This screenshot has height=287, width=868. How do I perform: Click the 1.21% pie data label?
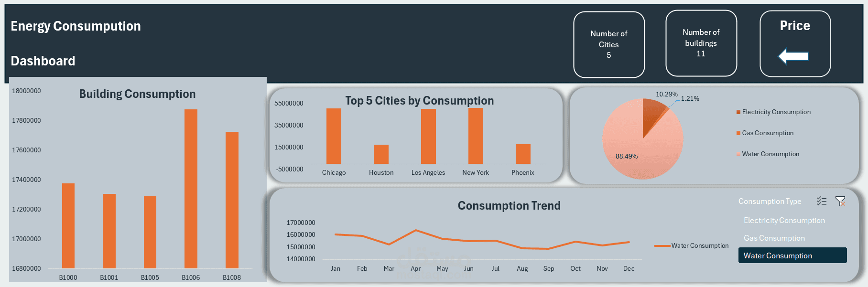coord(690,98)
